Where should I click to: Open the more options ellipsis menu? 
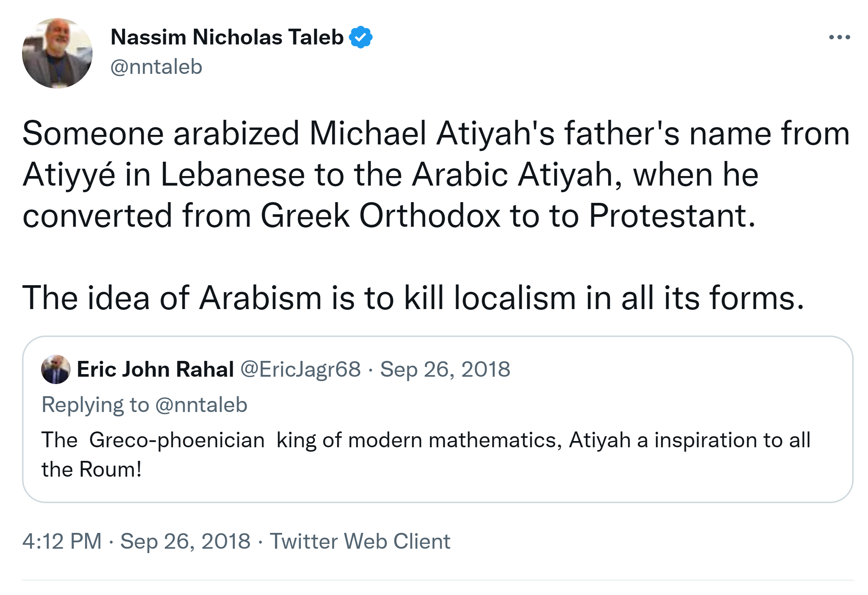[839, 37]
